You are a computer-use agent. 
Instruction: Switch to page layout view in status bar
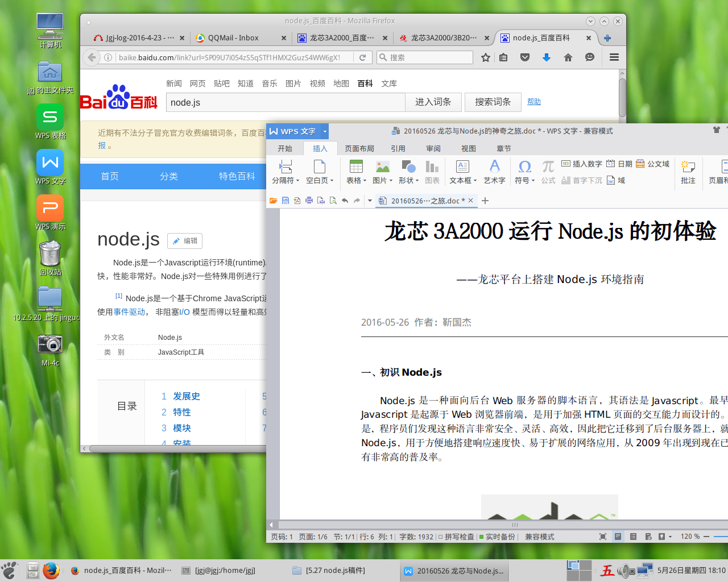[x=618, y=537]
